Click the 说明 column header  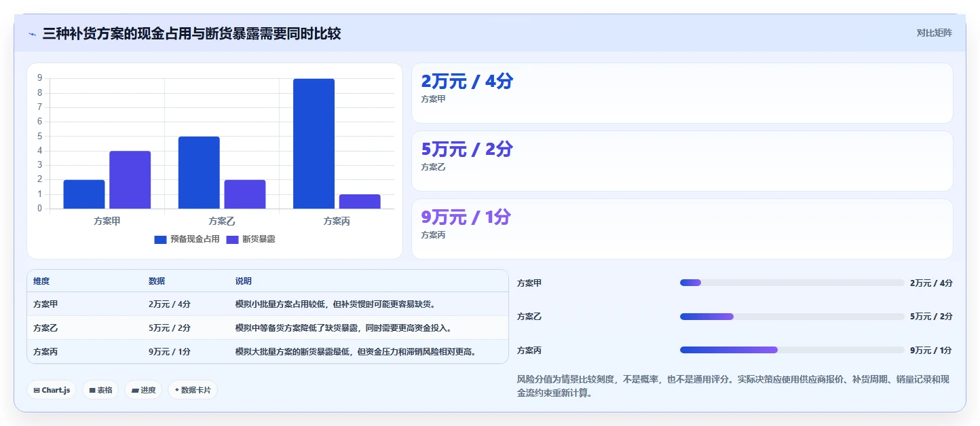point(244,281)
